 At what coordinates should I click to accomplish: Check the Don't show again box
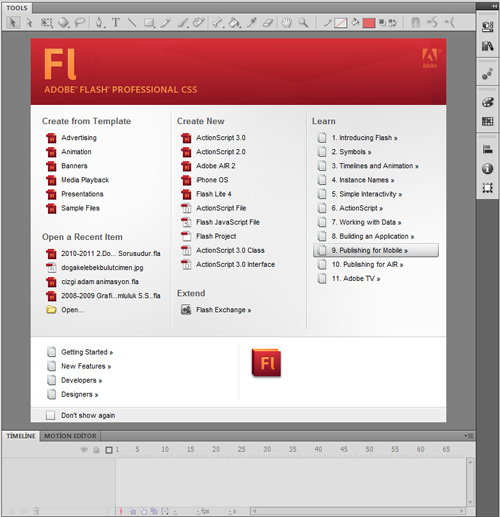coord(50,415)
